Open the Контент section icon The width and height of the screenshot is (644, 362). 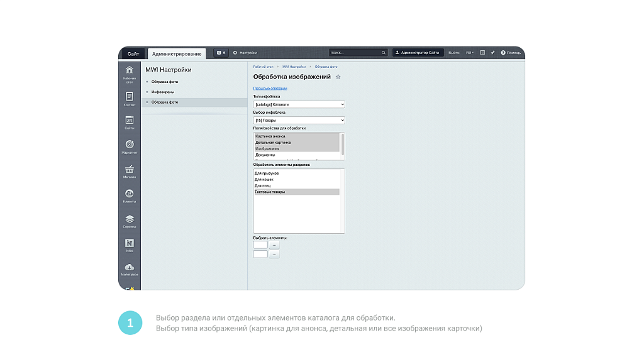[129, 97]
